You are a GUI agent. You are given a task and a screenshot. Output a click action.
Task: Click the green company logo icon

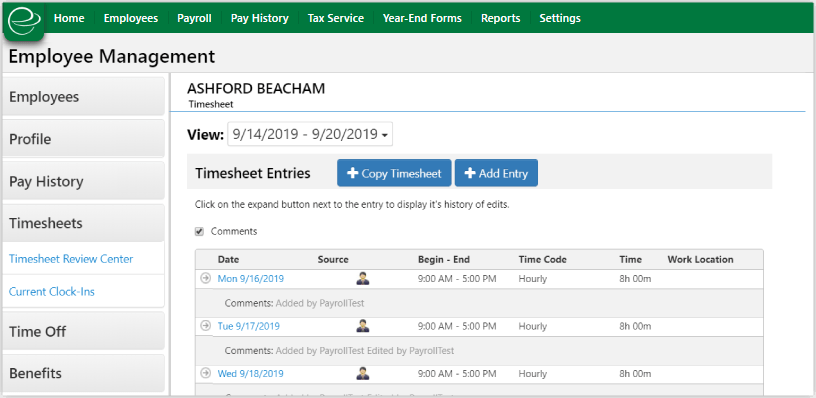click(x=24, y=21)
